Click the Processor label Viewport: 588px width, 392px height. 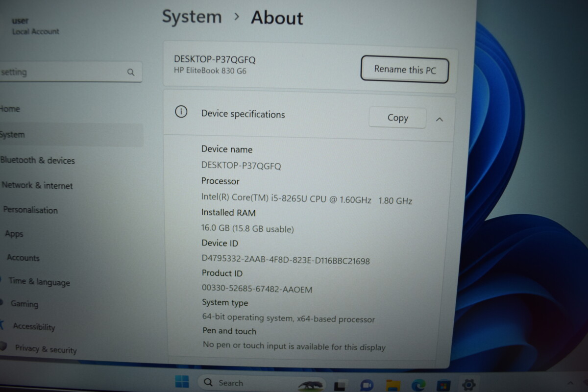tap(220, 181)
